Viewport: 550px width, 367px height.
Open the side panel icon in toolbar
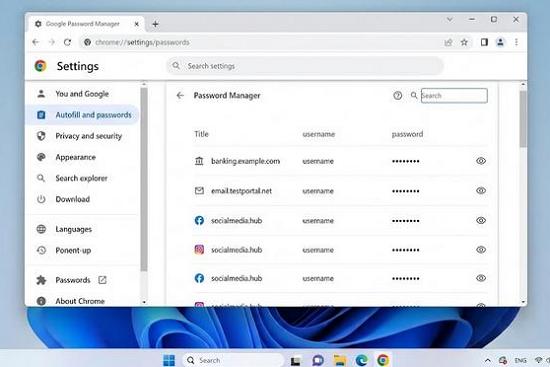(x=484, y=42)
